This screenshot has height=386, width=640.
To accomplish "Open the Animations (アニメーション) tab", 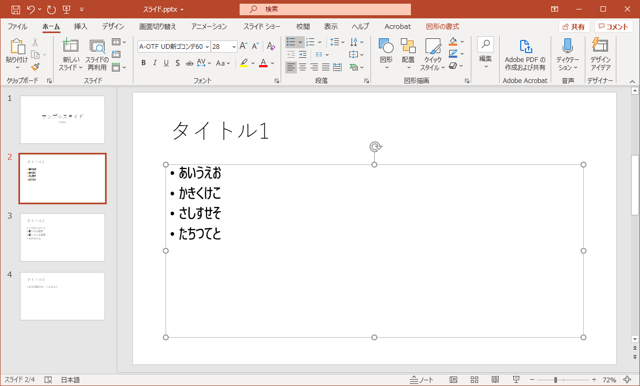I will point(209,27).
